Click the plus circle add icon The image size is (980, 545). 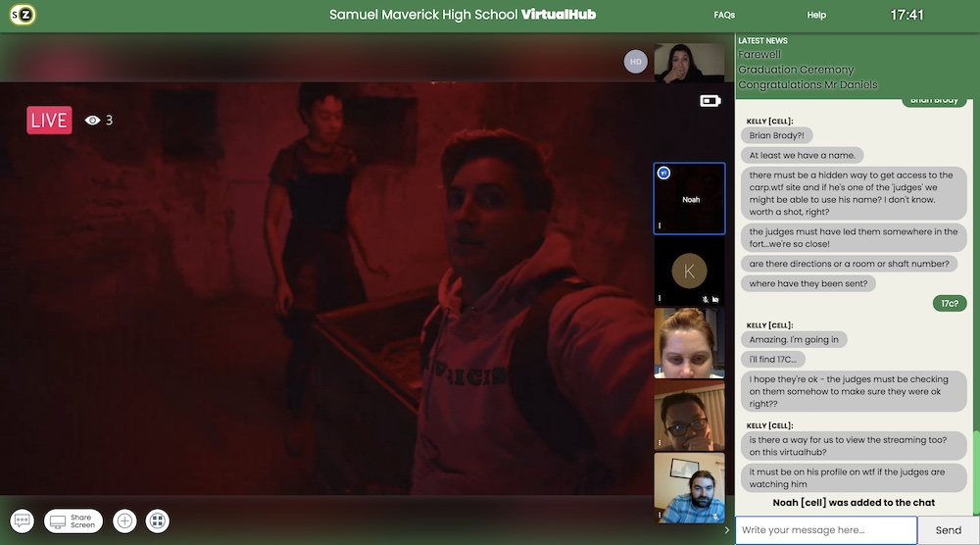click(x=124, y=521)
